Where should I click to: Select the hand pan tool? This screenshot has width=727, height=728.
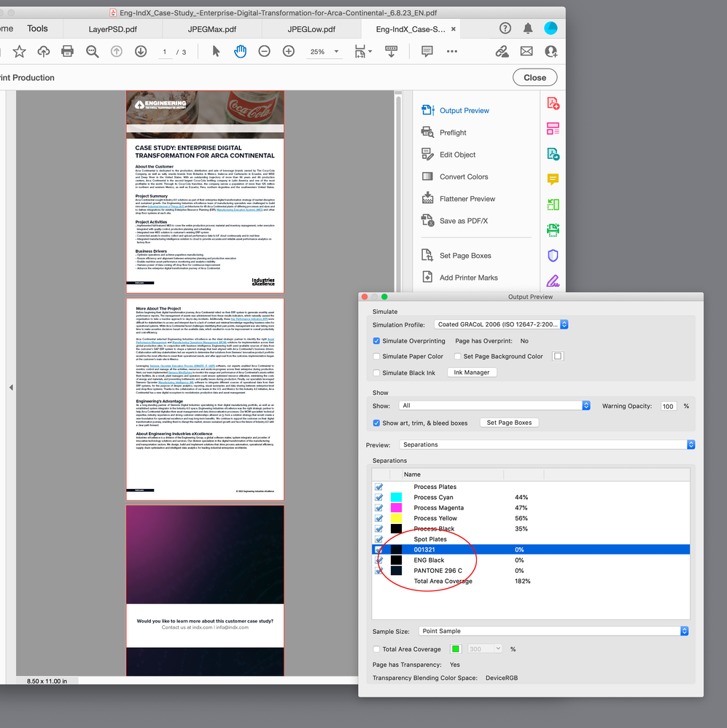pyautogui.click(x=240, y=51)
